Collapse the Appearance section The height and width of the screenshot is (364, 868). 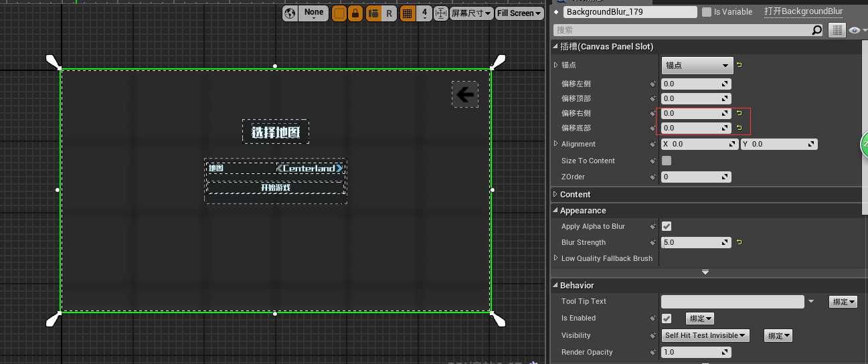pos(555,211)
